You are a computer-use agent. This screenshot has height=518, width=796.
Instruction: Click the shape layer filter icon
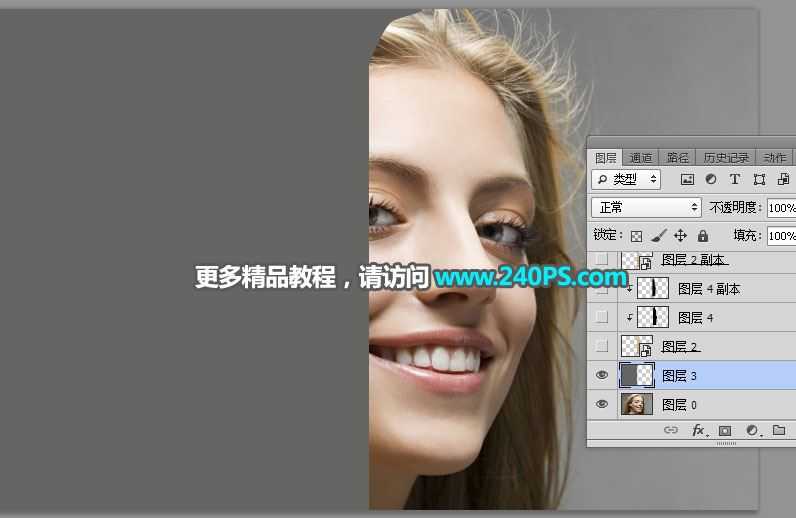click(759, 180)
